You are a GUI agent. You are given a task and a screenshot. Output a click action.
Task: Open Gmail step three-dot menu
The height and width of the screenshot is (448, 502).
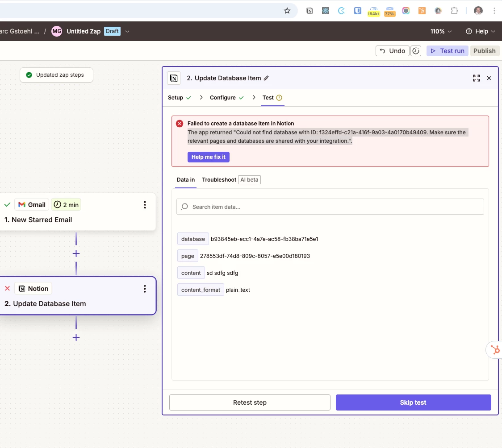145,205
